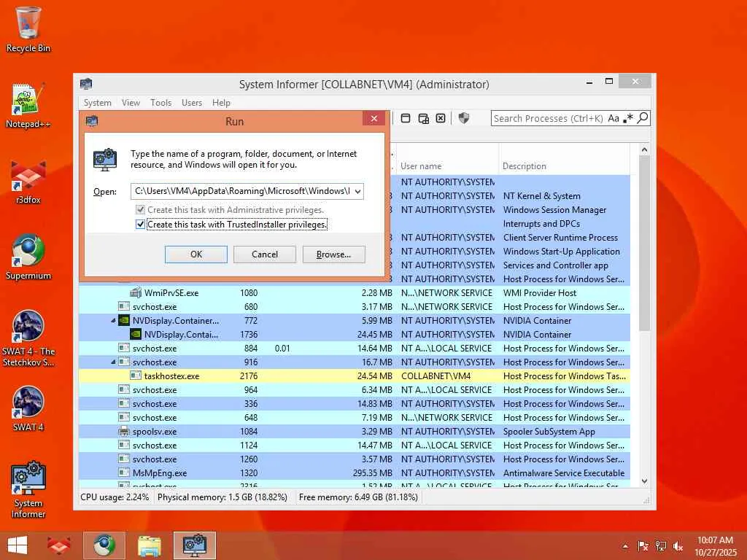Click the Find window and kill icon
Screen dimensions: 747x560
pyautogui.click(x=441, y=118)
